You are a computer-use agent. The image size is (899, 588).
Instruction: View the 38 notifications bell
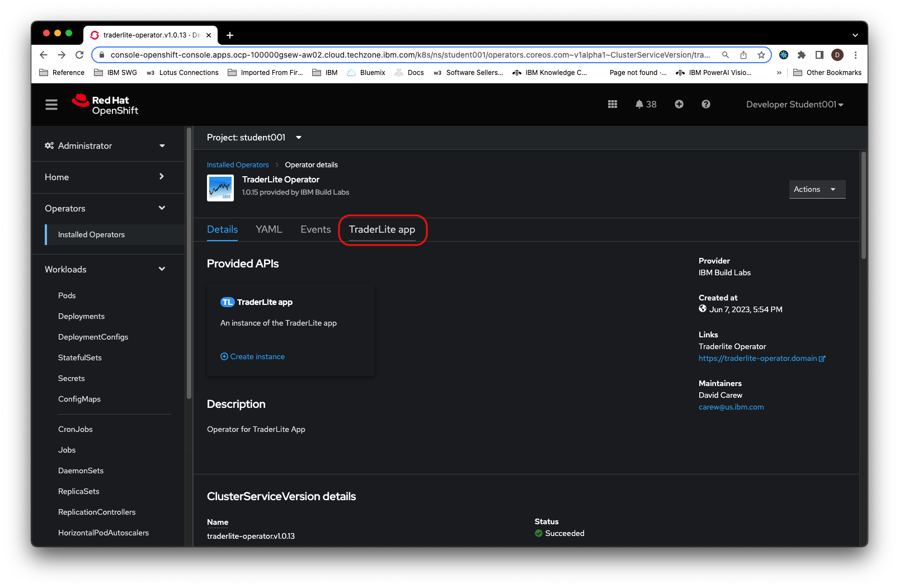[646, 104]
